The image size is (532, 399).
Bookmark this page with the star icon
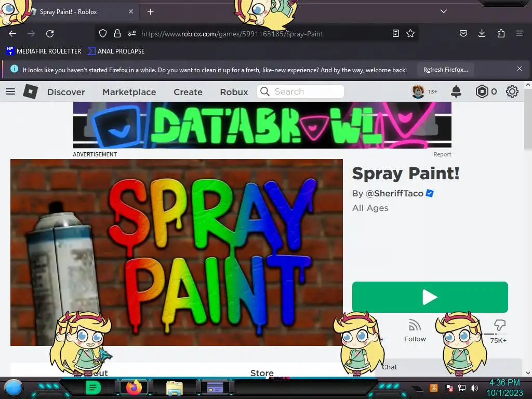tap(410, 33)
